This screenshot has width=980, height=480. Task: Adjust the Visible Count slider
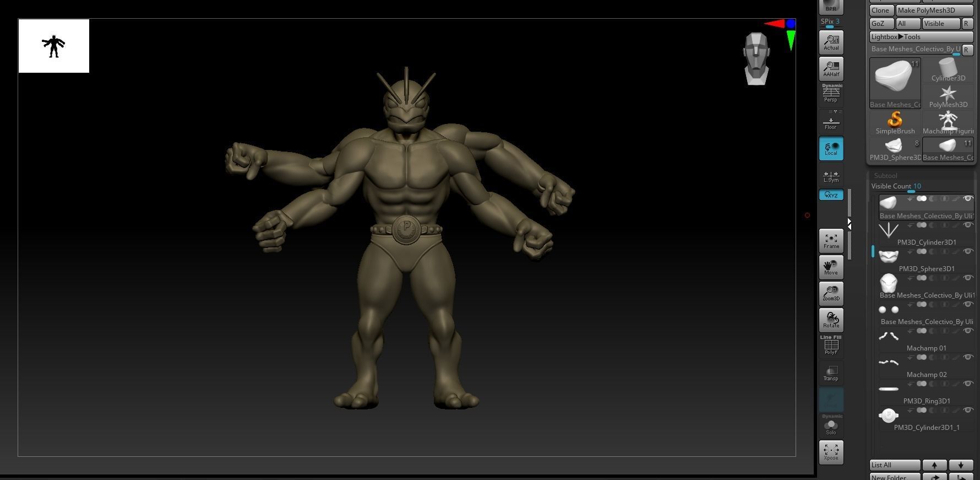coord(921,187)
